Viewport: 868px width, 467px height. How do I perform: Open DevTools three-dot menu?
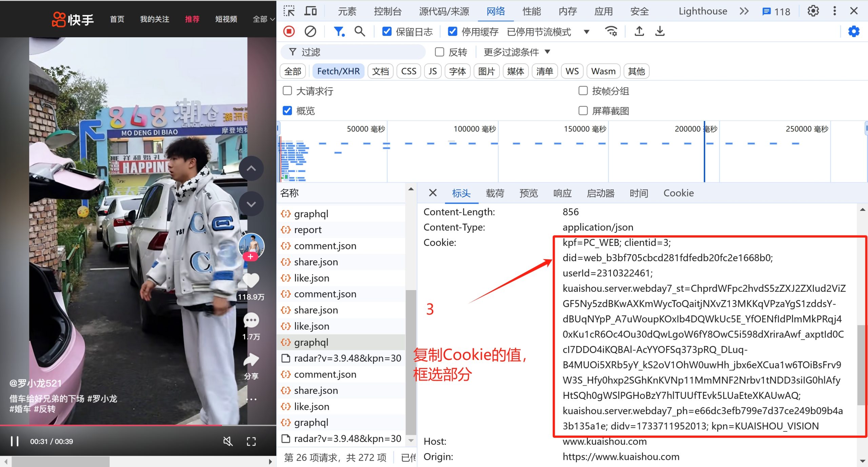point(834,11)
